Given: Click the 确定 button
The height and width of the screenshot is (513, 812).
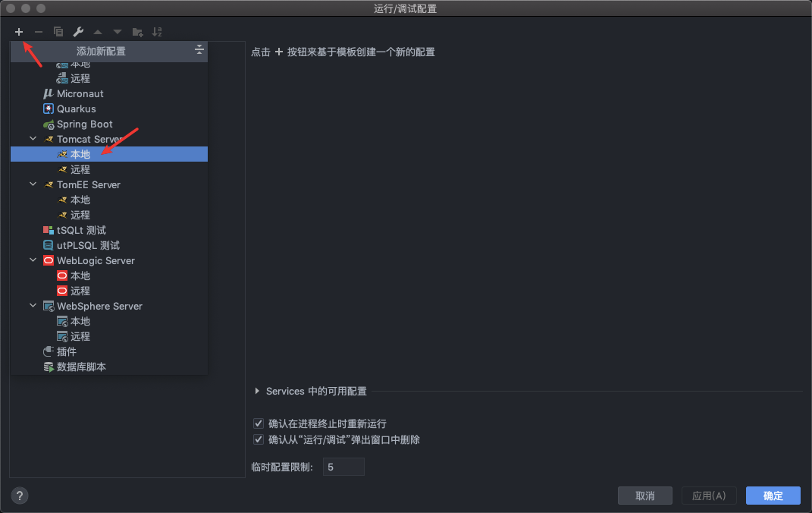Looking at the screenshot, I should click(773, 496).
